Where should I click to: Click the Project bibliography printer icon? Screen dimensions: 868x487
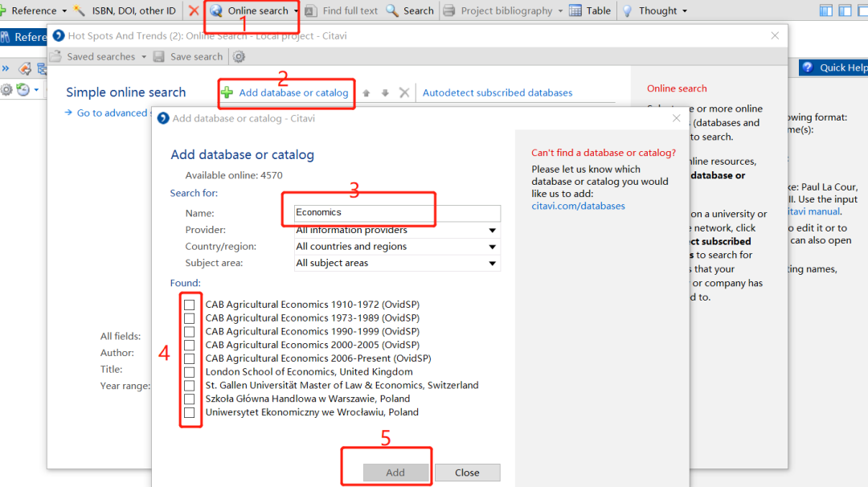(449, 10)
